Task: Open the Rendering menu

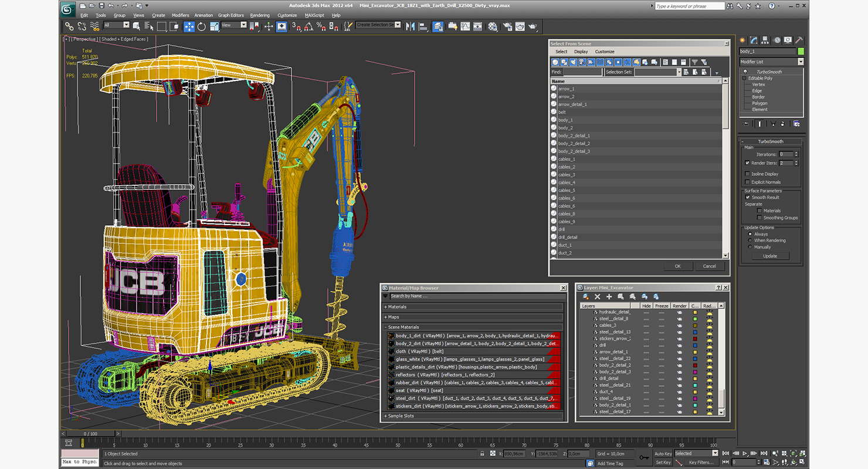Action: (x=260, y=15)
